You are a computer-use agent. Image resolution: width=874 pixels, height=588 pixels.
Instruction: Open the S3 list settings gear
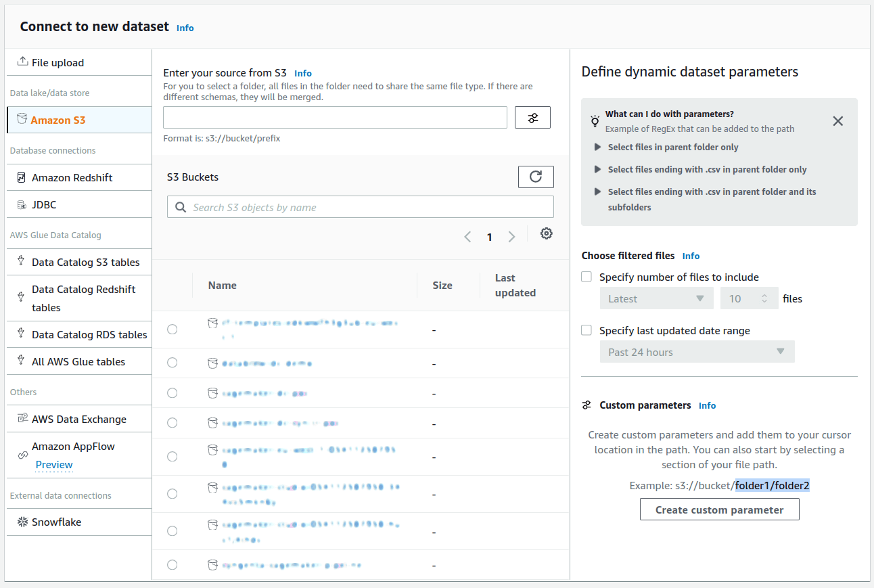click(x=547, y=233)
